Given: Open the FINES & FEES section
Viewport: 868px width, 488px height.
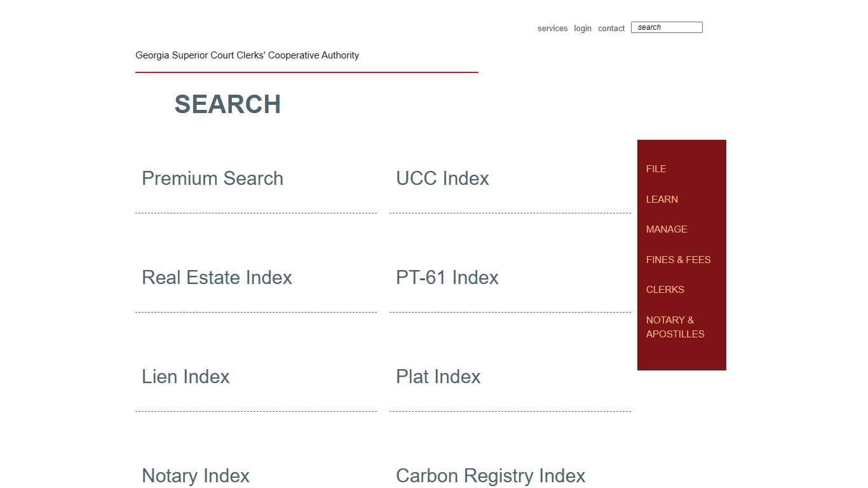Looking at the screenshot, I should pos(678,260).
